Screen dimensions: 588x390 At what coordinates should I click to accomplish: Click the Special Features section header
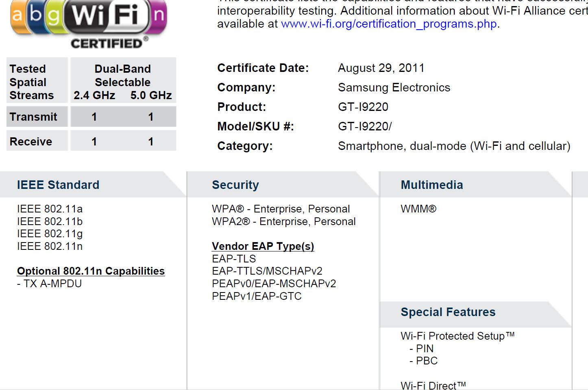click(x=448, y=312)
